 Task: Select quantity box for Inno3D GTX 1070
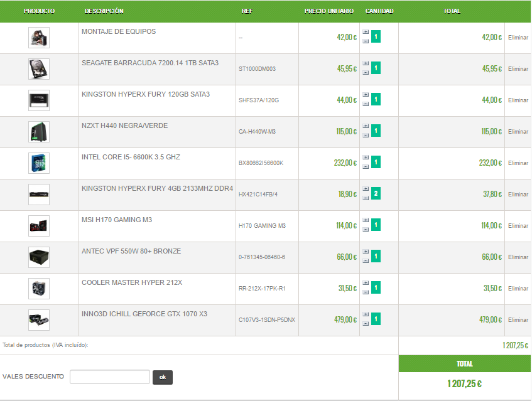coord(376,319)
